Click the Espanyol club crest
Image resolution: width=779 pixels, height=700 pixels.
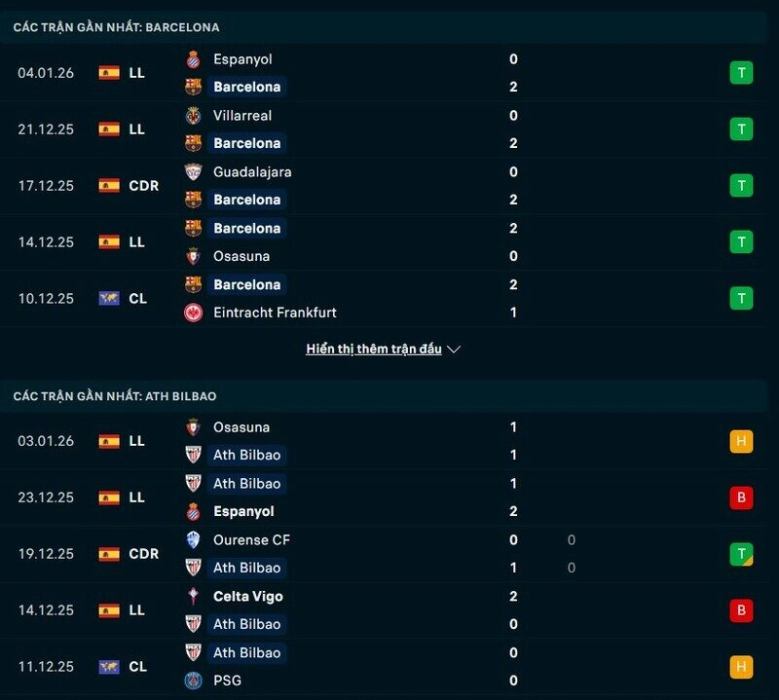click(x=191, y=58)
